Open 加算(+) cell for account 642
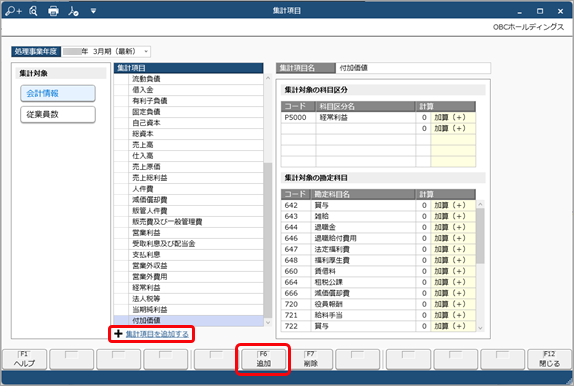 (453, 205)
